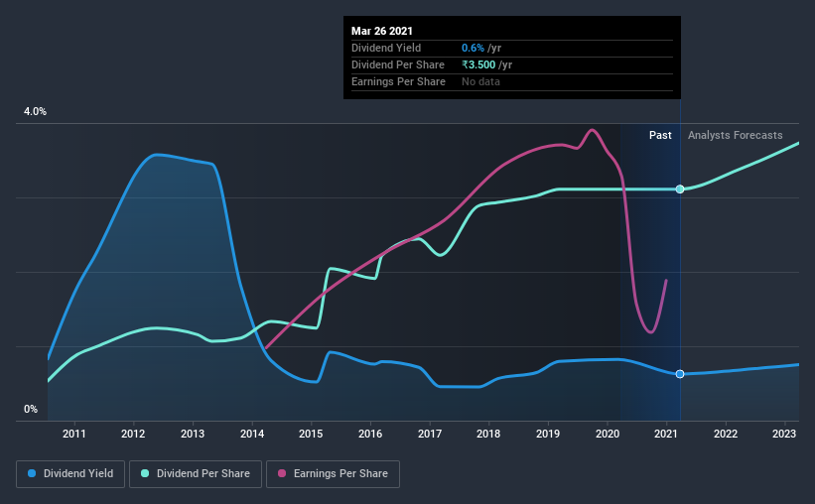Click the teal data point marker at Mar 2021
Viewport: 815px width, 504px height.
tap(680, 189)
